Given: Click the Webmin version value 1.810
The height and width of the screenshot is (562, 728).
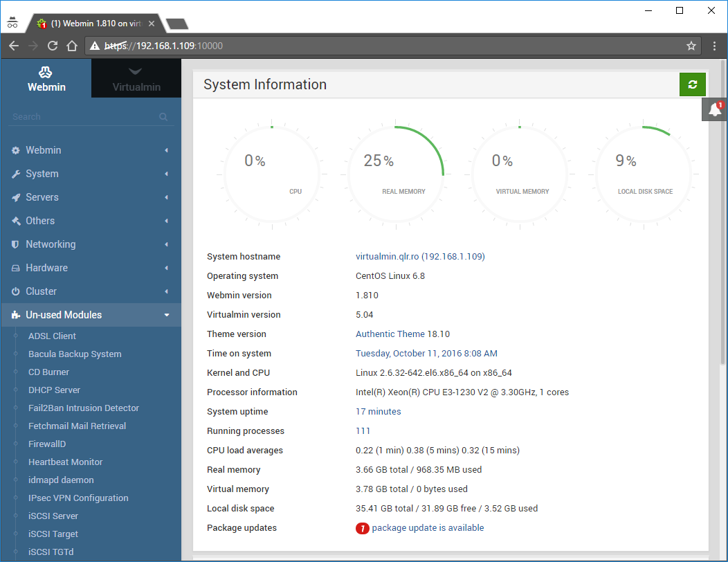Looking at the screenshot, I should (367, 296).
